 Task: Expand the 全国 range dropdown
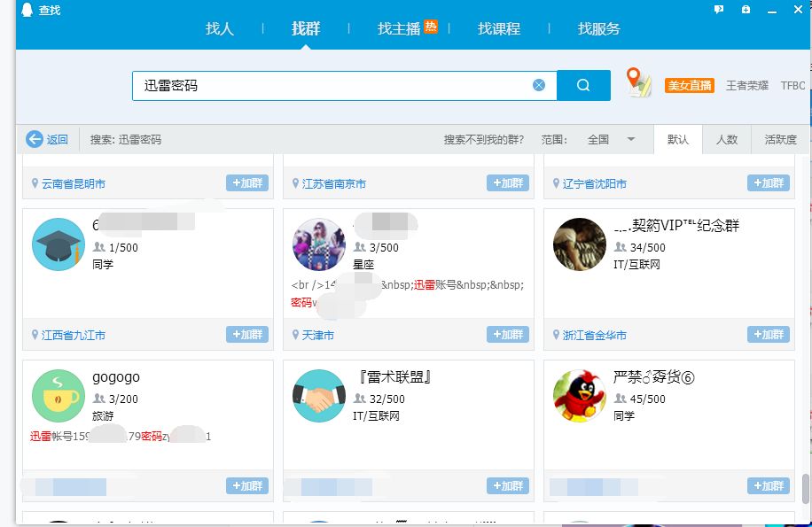pos(631,139)
